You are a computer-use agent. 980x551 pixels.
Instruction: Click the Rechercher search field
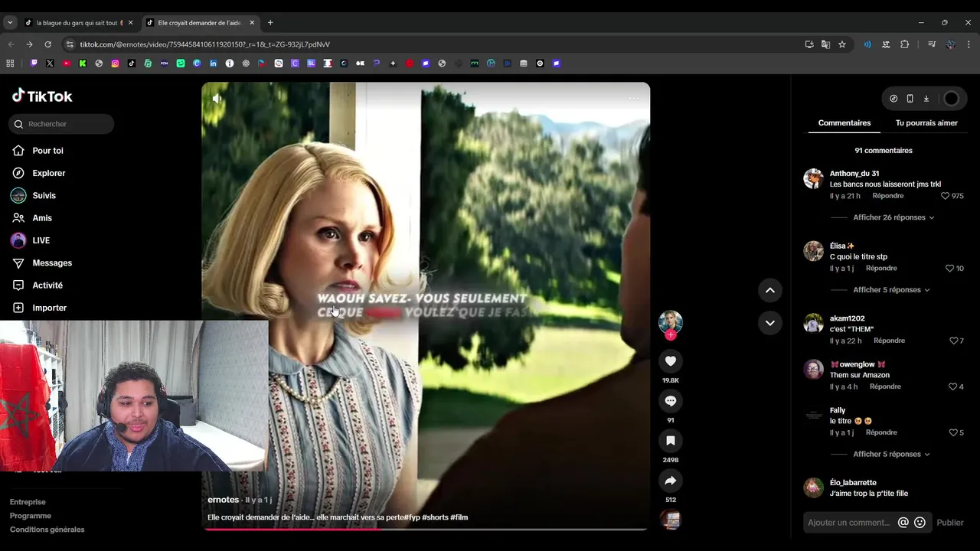(x=61, y=124)
